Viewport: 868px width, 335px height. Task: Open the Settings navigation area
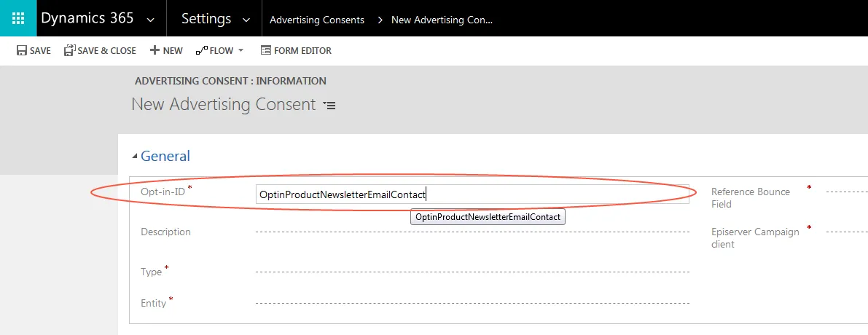(x=206, y=18)
